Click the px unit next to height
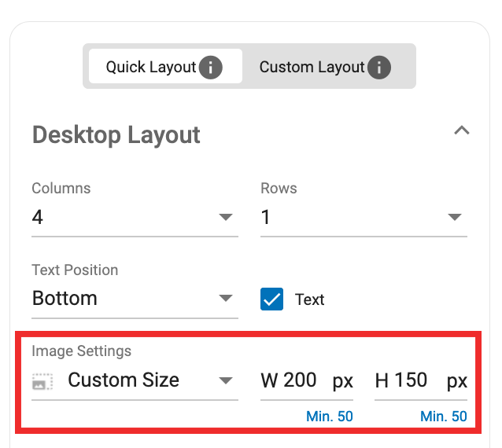 pos(457,382)
